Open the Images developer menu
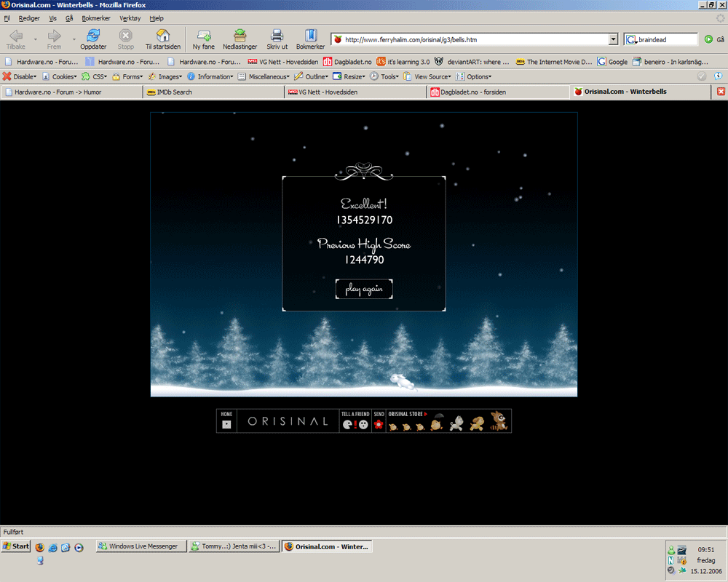The width and height of the screenshot is (728, 582). click(165, 76)
